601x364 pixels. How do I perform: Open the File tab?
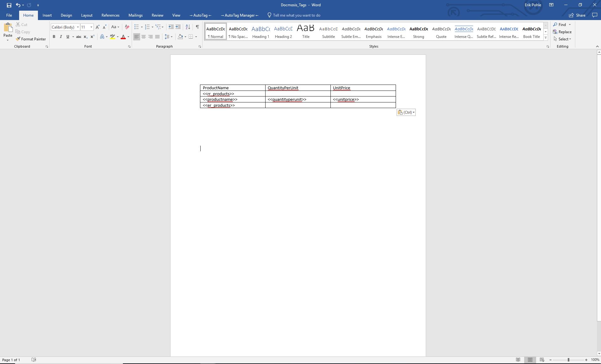click(9, 15)
